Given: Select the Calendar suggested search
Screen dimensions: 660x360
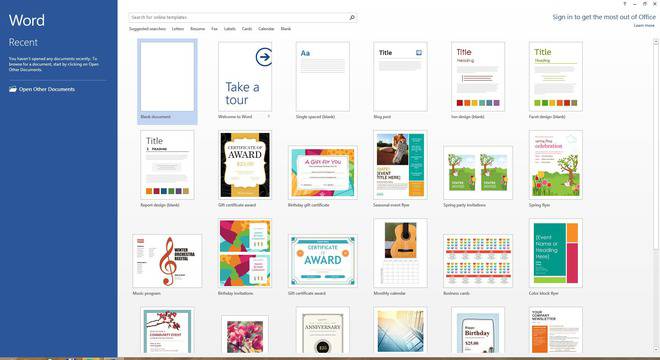Looking at the screenshot, I should point(266,29).
